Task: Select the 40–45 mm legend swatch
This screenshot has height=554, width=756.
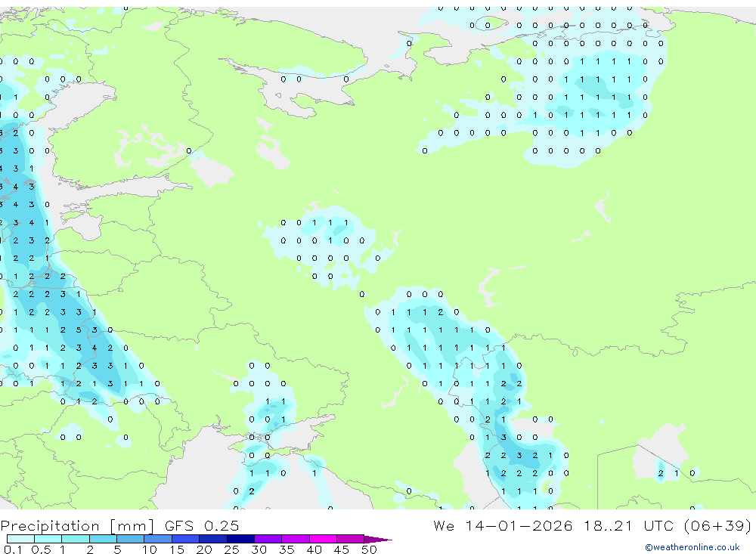Action: pyautogui.click(x=323, y=539)
